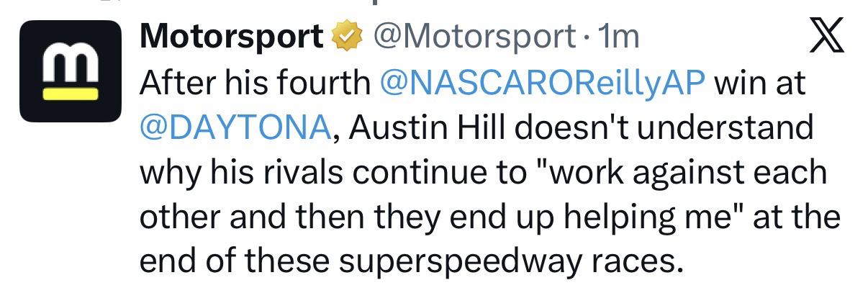868x293 pixels.
Task: Open the @NASCAROReillyAP mention
Action: pyautogui.click(x=541, y=84)
